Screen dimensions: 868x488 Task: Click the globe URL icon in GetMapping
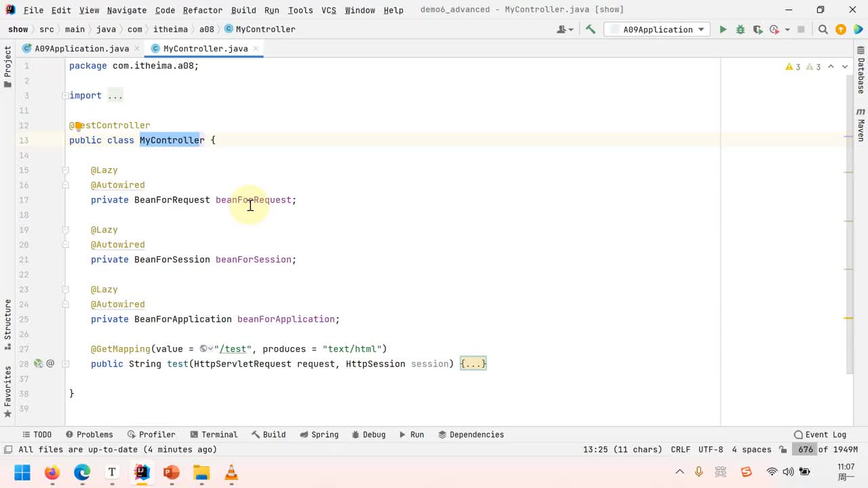(x=206, y=349)
